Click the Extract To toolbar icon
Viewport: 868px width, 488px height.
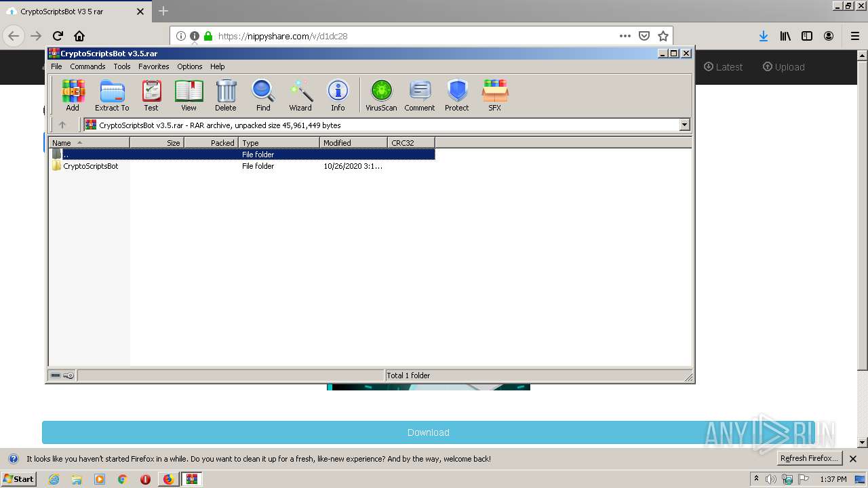(x=112, y=95)
